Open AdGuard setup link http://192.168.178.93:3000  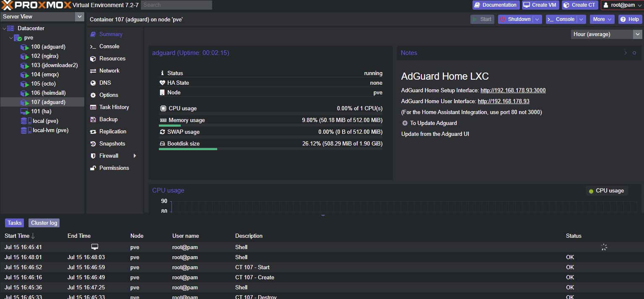pos(513,90)
